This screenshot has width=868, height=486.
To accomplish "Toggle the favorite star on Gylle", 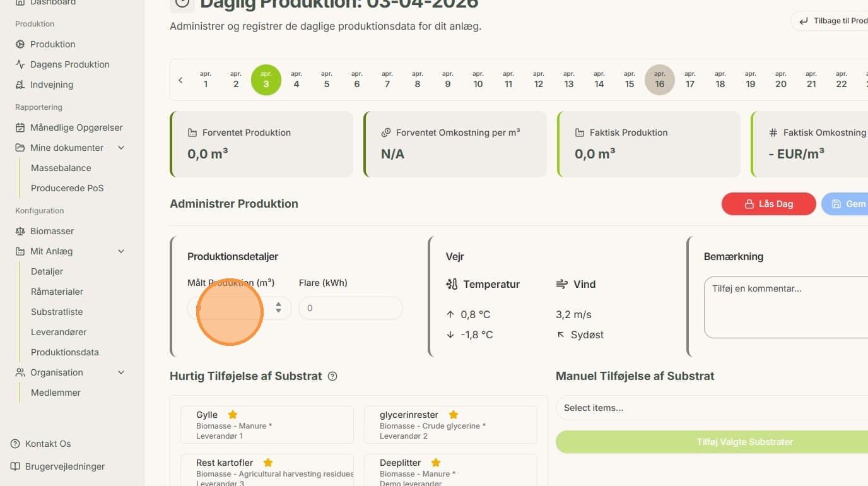I will tap(233, 415).
